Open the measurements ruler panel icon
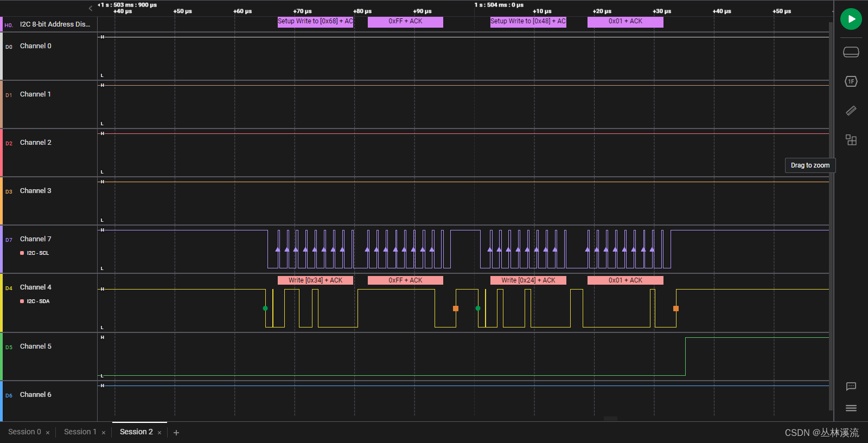Screen dimensions: 868x443 (x=851, y=111)
